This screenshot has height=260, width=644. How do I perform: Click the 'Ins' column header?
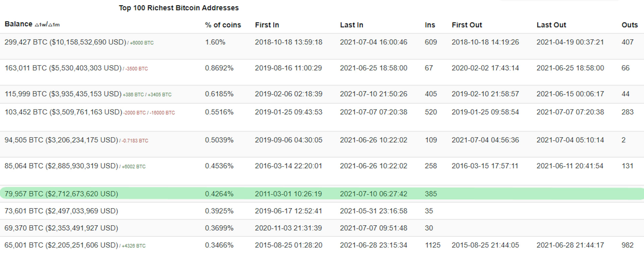click(x=430, y=25)
